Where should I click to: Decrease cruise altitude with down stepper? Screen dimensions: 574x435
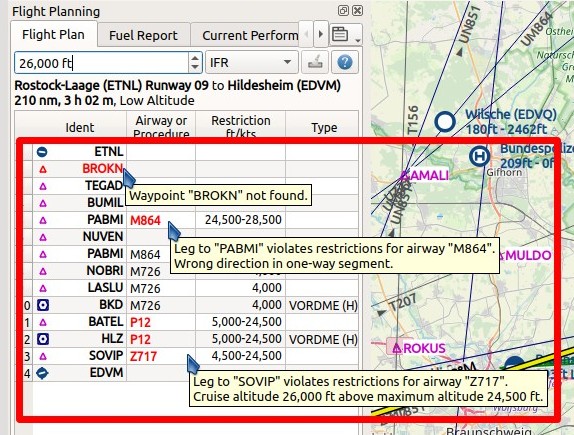(195, 68)
